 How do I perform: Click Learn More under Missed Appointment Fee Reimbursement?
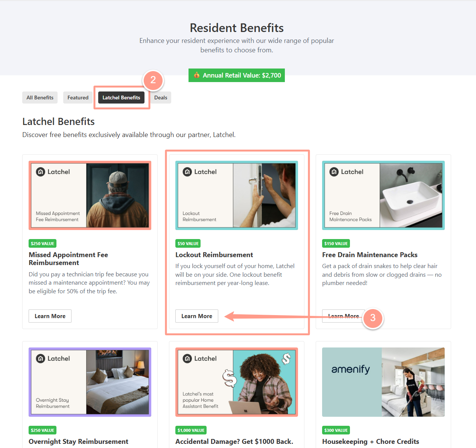(50, 316)
